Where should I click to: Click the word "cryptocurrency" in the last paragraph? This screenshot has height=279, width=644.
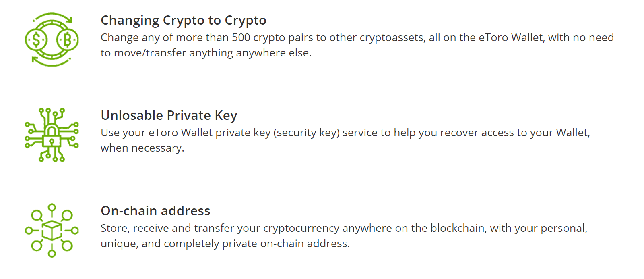301,228
